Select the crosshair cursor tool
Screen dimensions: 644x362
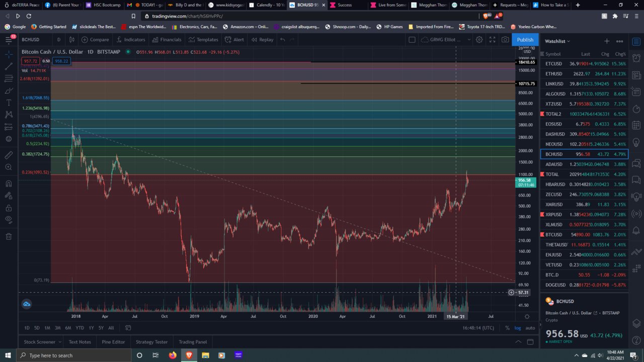tap(9, 54)
